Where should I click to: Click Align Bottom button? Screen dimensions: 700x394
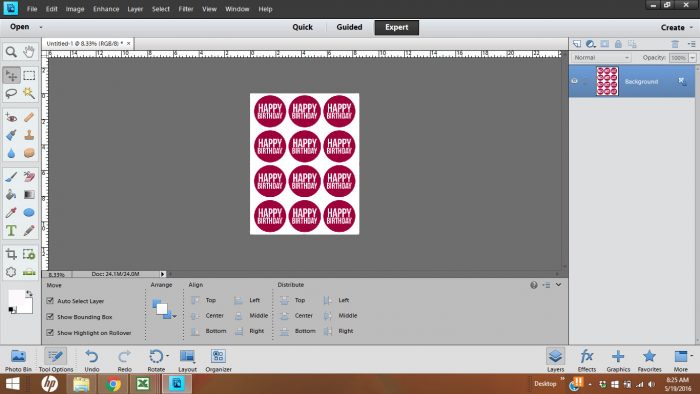(x=208, y=331)
